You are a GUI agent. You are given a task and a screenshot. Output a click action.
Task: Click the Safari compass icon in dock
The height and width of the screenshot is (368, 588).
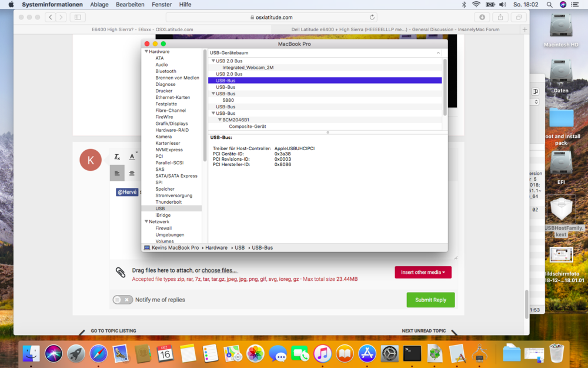coord(98,354)
